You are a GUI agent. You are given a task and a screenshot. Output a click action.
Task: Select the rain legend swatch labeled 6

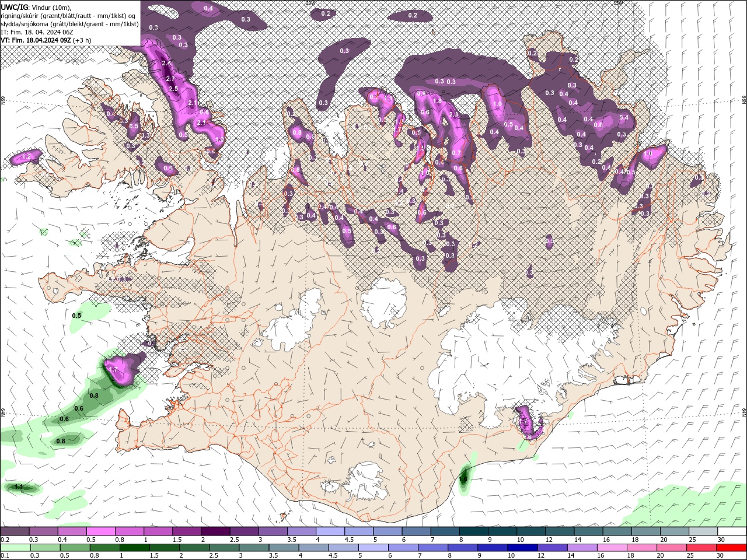click(x=404, y=548)
